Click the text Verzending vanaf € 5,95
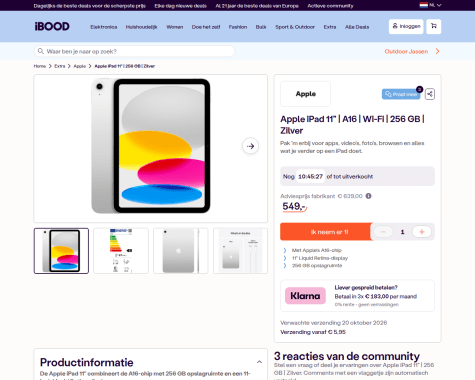This screenshot has width=475, height=380. (x=313, y=332)
